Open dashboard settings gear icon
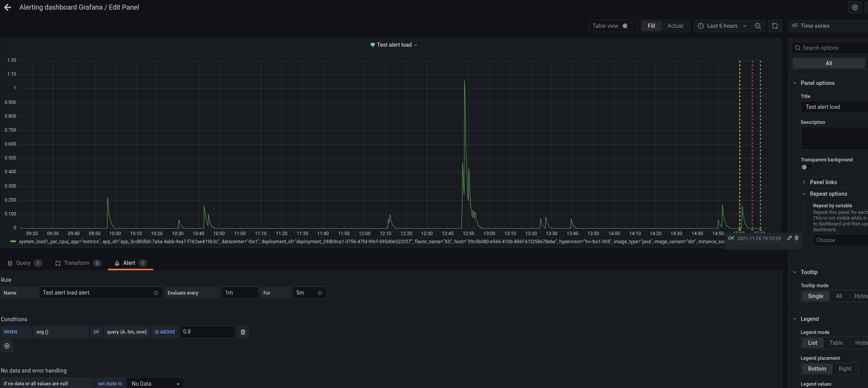The image size is (868, 388). tap(854, 7)
